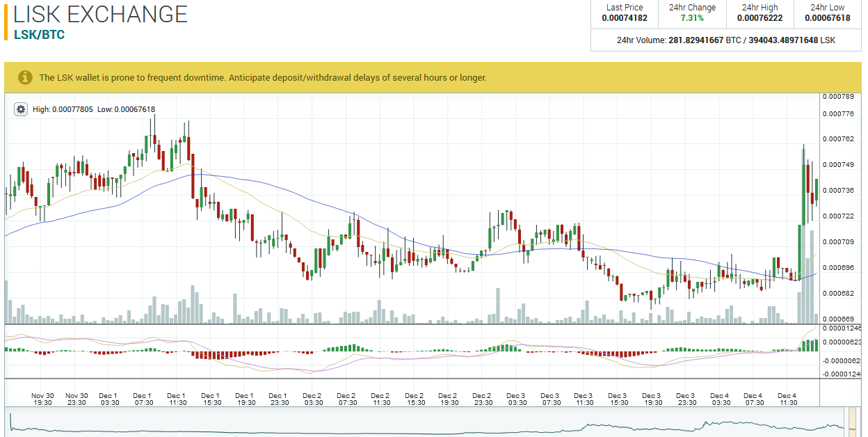
Task: Click the Dec 2 11:30 time label
Action: (x=381, y=399)
